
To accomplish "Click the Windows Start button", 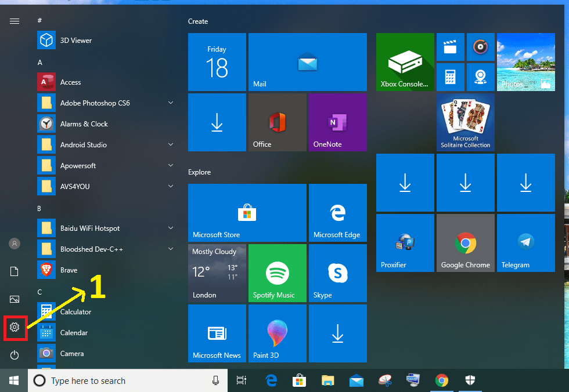I will coord(14,380).
